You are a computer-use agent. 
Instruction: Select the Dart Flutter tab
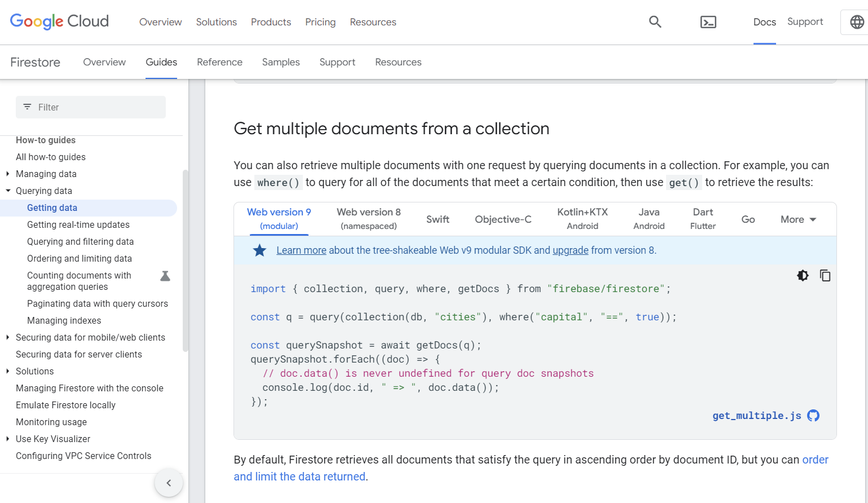point(703,219)
